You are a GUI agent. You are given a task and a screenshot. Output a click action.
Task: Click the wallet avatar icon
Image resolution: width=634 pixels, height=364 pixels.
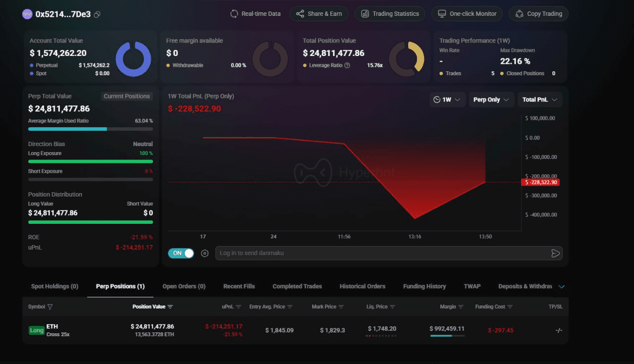27,14
